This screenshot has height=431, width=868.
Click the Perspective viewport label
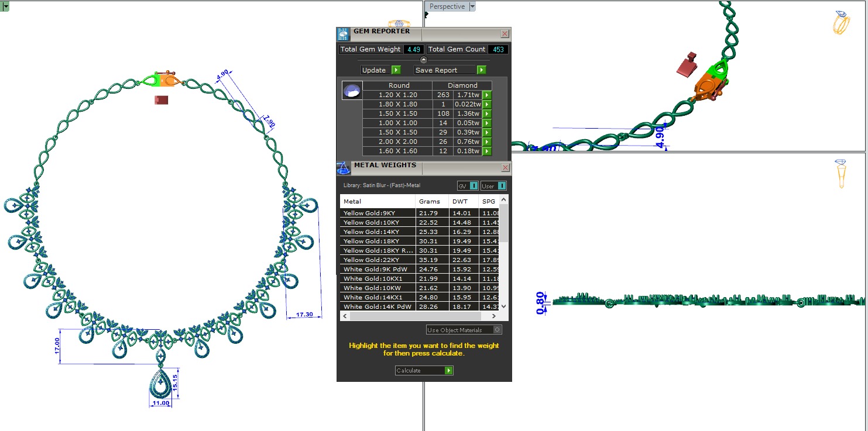pyautogui.click(x=447, y=6)
